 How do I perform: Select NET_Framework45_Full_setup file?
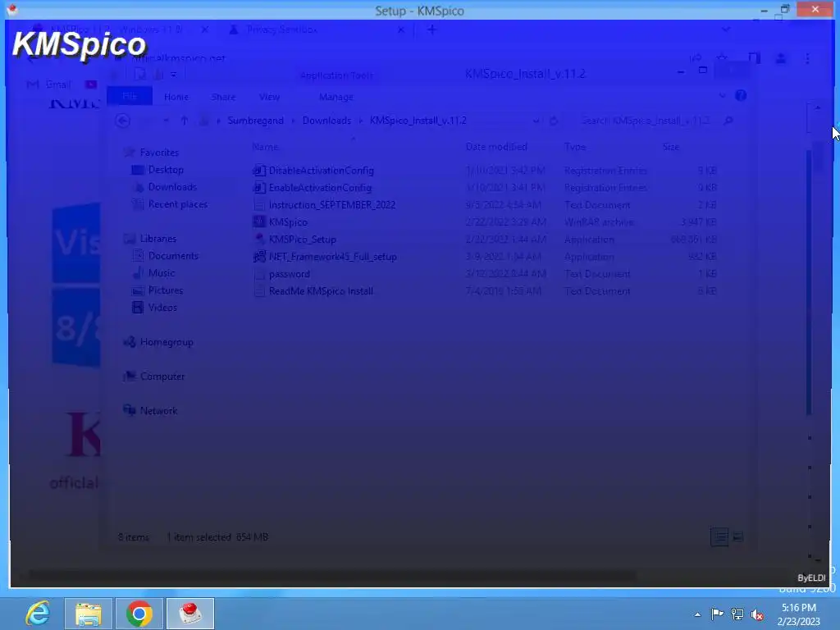coord(333,257)
